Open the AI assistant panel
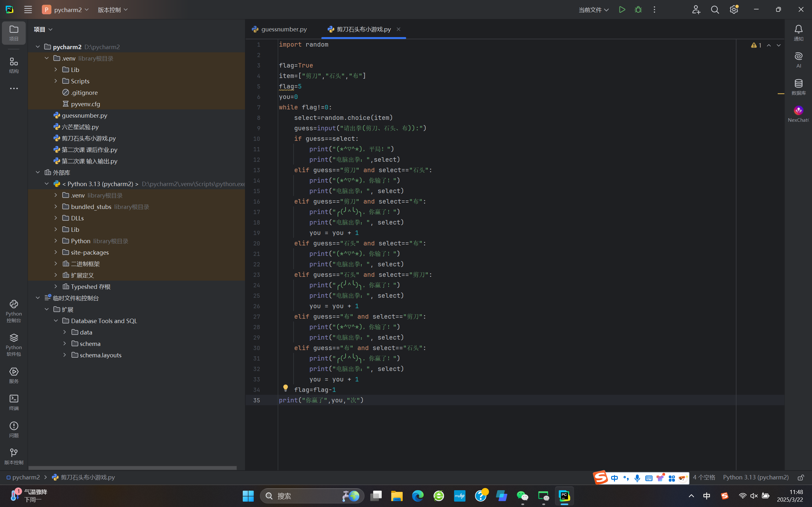 click(798, 60)
